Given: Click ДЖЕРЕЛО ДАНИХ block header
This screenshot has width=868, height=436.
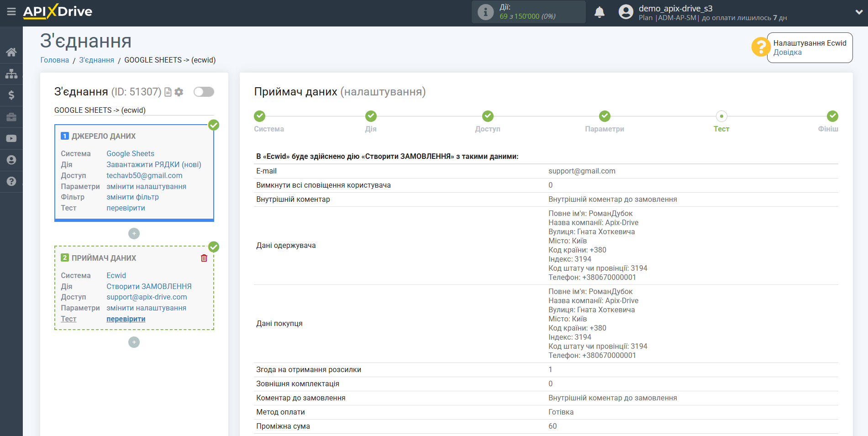Looking at the screenshot, I should point(104,137).
